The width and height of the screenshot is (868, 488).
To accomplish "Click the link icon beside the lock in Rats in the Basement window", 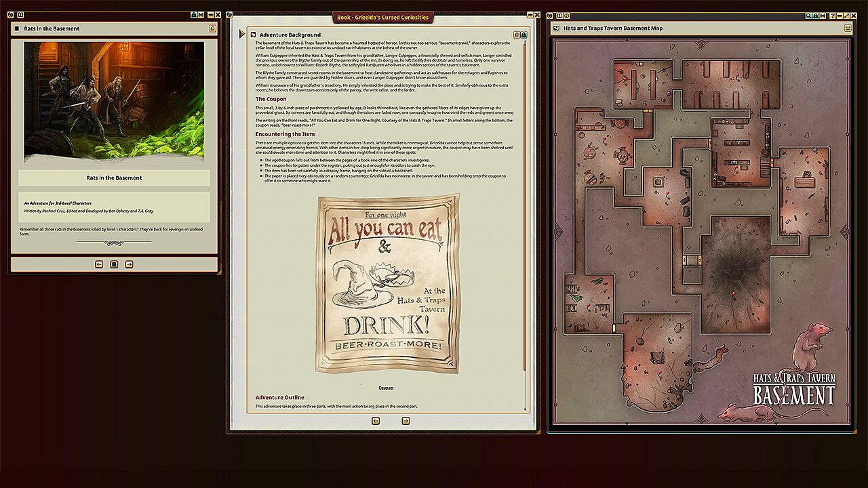I will (201, 15).
